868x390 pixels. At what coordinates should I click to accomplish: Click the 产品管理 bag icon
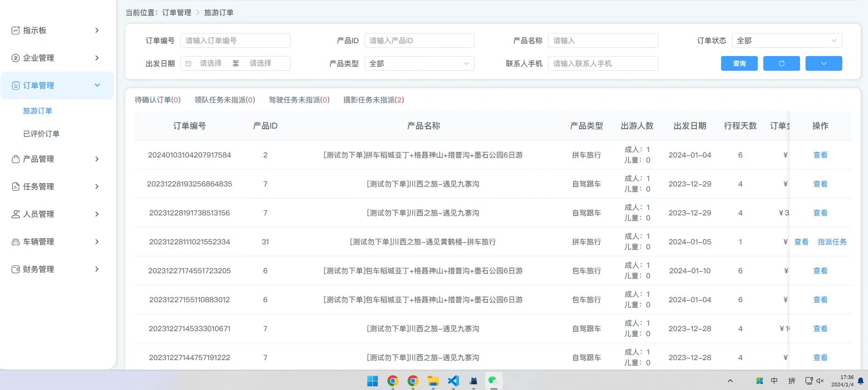coord(16,159)
